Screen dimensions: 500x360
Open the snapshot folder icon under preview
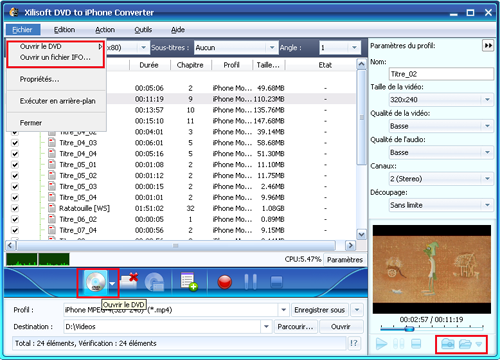[x=465, y=344]
